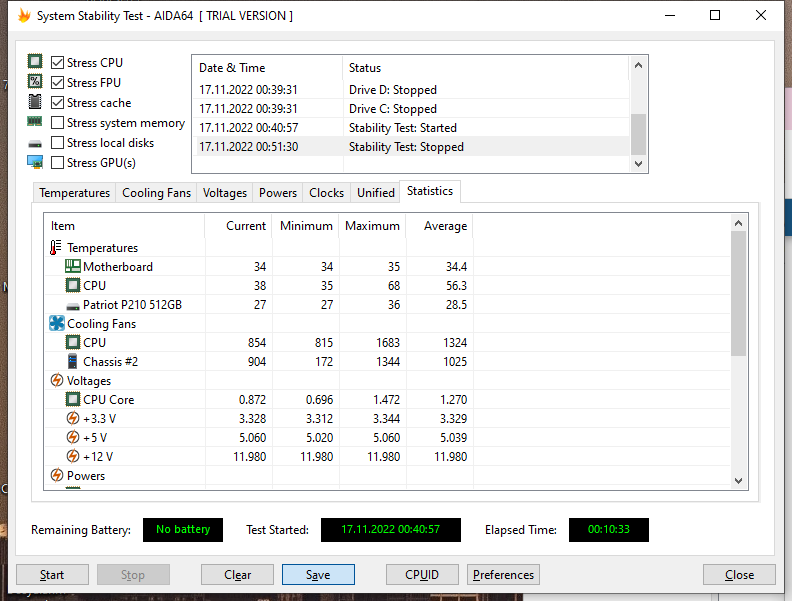Click the Chassis #2 case icon
792x601 pixels.
point(73,361)
